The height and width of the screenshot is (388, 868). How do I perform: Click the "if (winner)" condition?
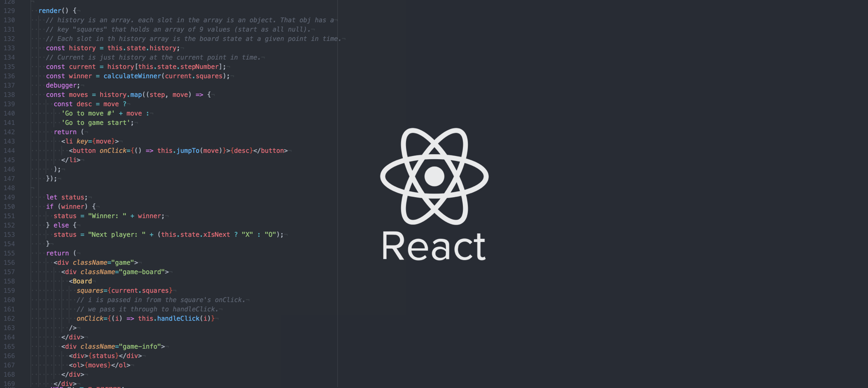click(67, 207)
